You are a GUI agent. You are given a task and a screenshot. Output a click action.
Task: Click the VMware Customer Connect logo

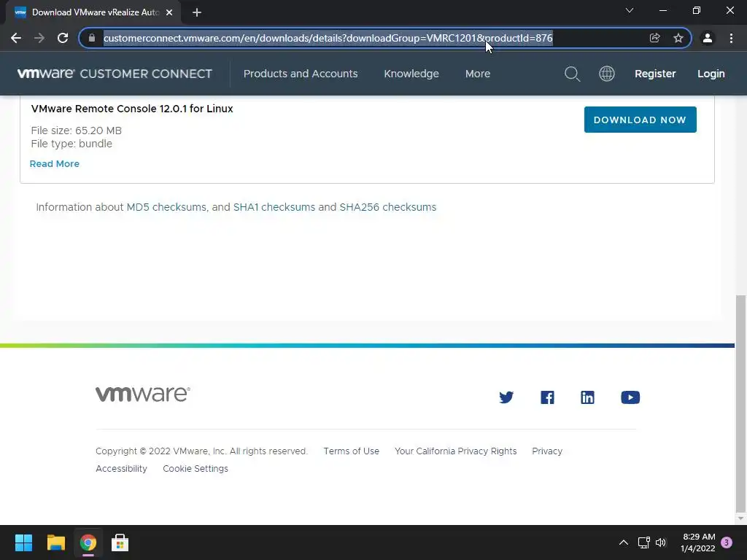click(115, 74)
